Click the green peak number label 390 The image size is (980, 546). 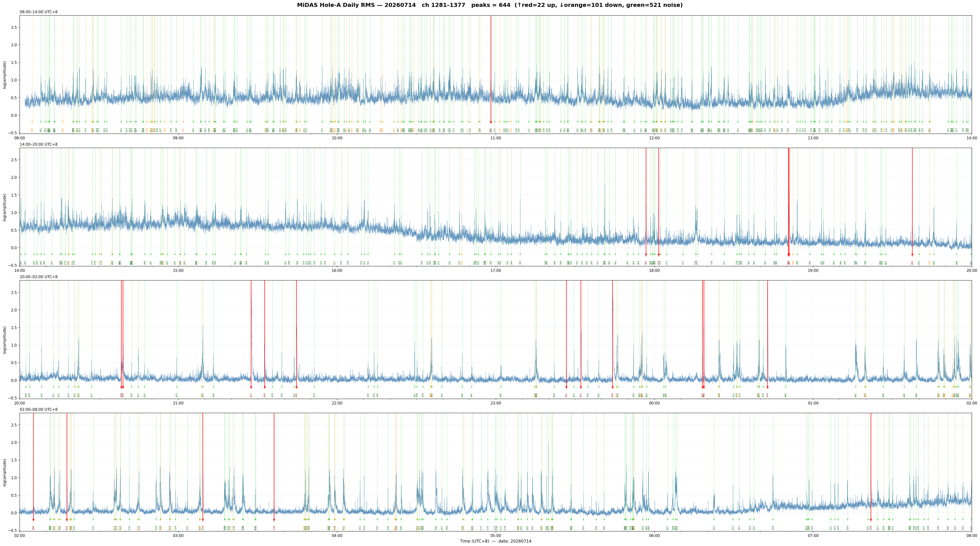coord(810,263)
